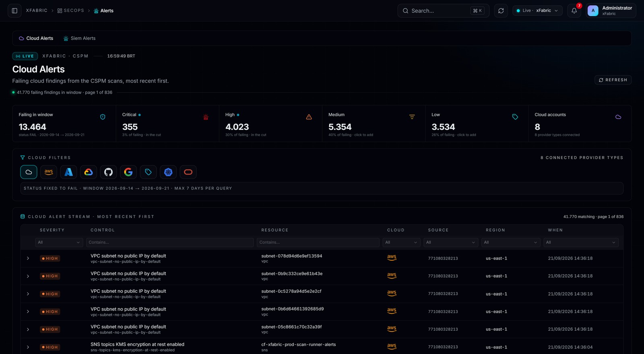Image resolution: width=644 pixels, height=354 pixels.
Task: Switch to Siem Alerts tab
Action: click(79, 38)
